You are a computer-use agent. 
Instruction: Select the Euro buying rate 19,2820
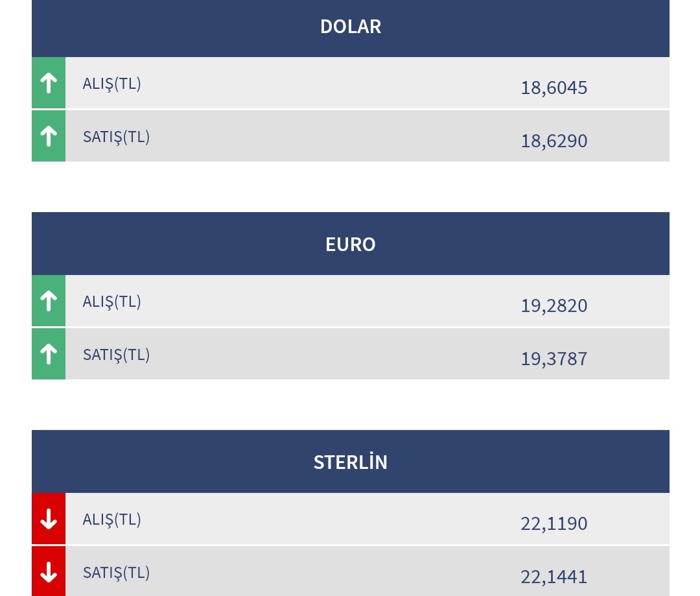[x=554, y=306]
